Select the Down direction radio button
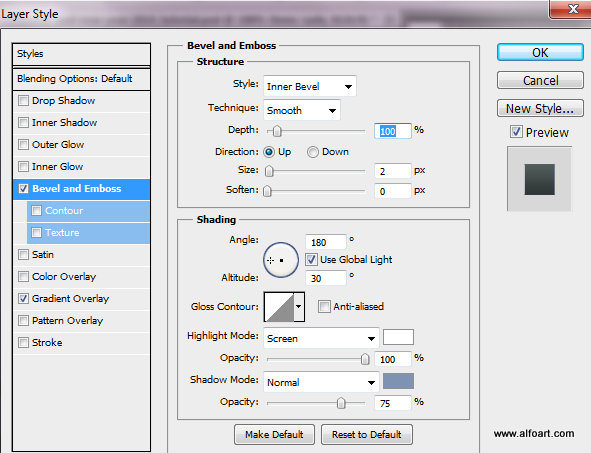Image resolution: width=591 pixels, height=453 pixels. [312, 152]
